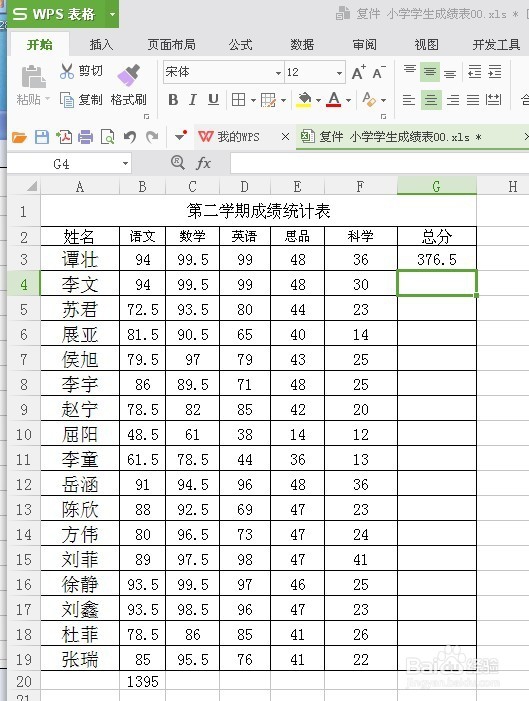Apply the fill color bucket
This screenshot has height=701, width=529.
click(304, 100)
